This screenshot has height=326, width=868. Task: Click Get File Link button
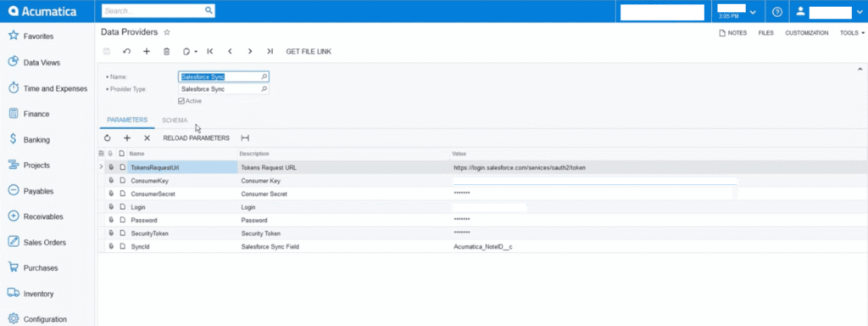309,52
